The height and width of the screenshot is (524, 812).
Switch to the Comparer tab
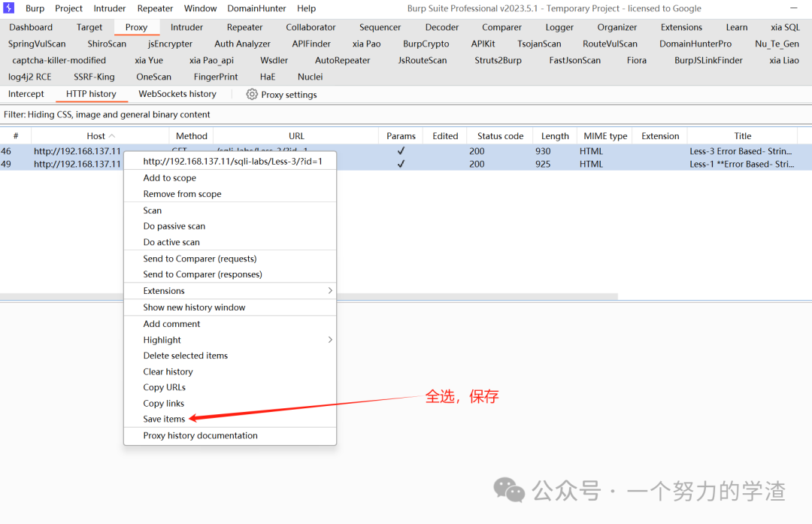[x=501, y=28]
